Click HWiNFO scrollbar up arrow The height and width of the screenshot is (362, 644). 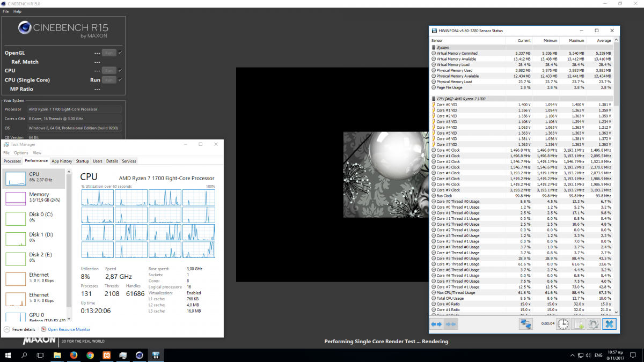[x=617, y=40]
